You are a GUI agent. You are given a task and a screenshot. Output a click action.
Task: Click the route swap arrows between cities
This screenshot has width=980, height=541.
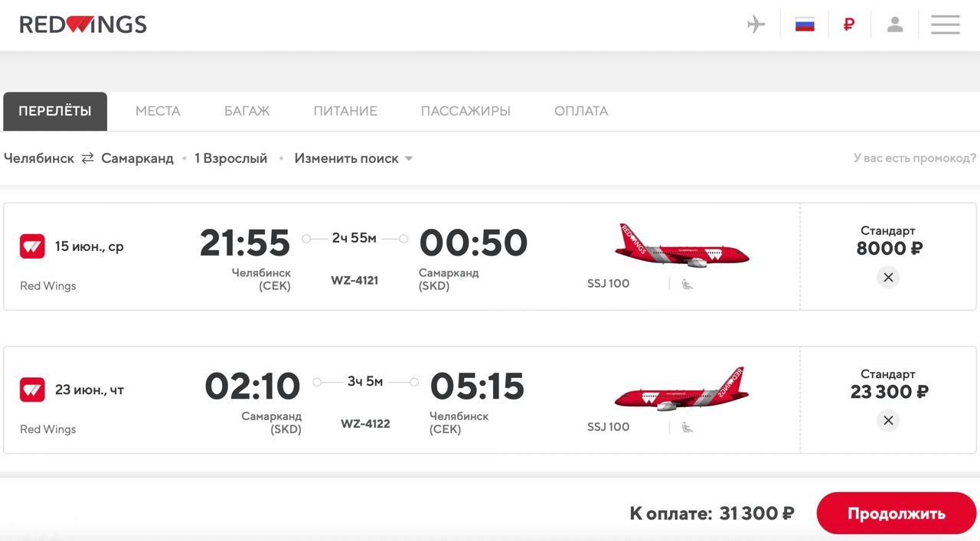[x=88, y=158]
